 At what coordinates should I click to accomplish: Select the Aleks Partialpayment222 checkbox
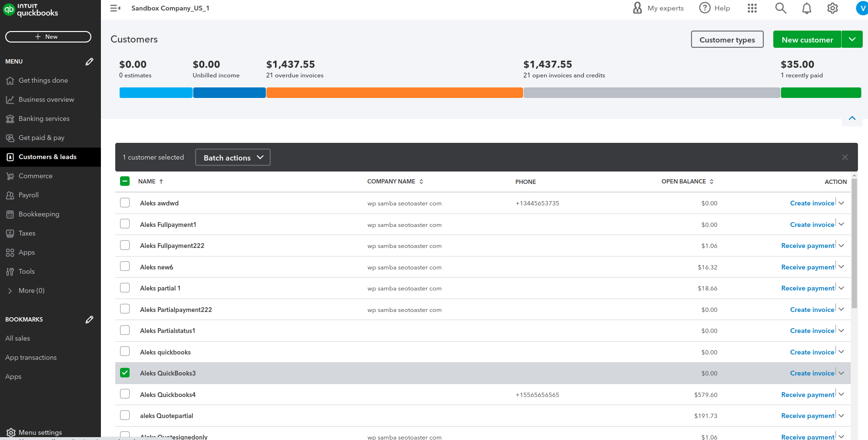(x=125, y=309)
